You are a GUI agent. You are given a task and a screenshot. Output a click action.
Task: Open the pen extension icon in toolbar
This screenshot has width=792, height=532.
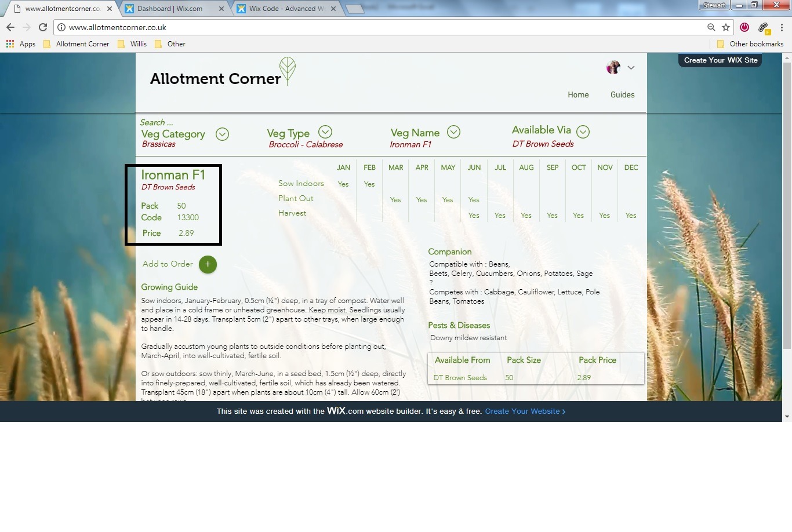[764, 27]
